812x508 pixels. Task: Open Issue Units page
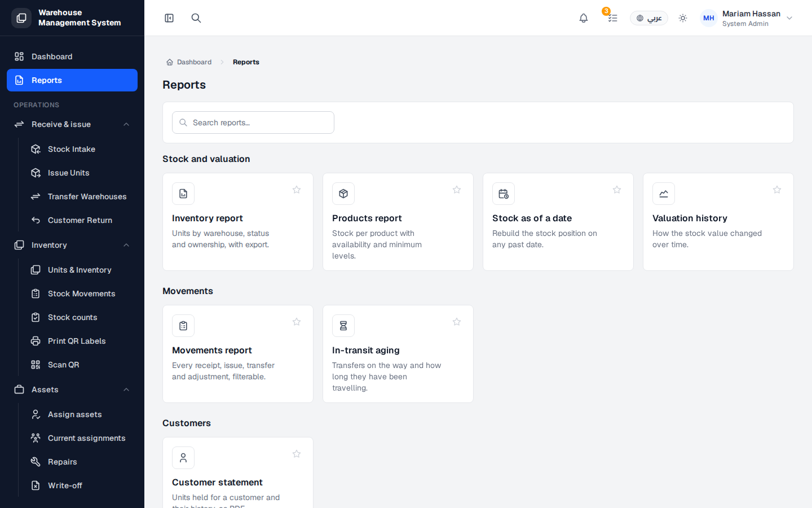(x=80, y=173)
